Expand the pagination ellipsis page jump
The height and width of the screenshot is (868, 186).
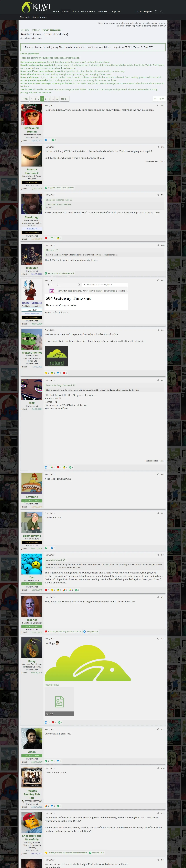[x=53, y=99]
